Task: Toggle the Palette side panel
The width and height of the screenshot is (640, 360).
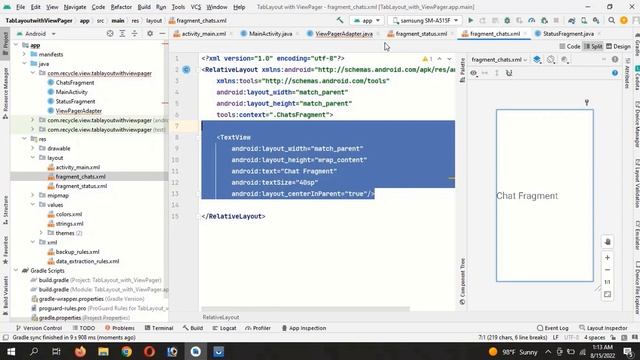Action: [462, 70]
